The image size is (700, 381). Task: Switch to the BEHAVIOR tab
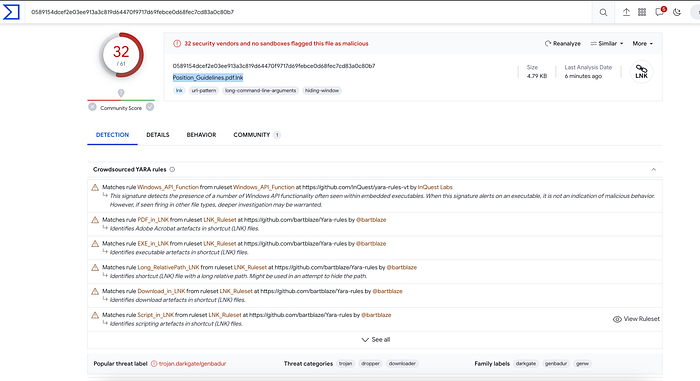[x=201, y=135]
